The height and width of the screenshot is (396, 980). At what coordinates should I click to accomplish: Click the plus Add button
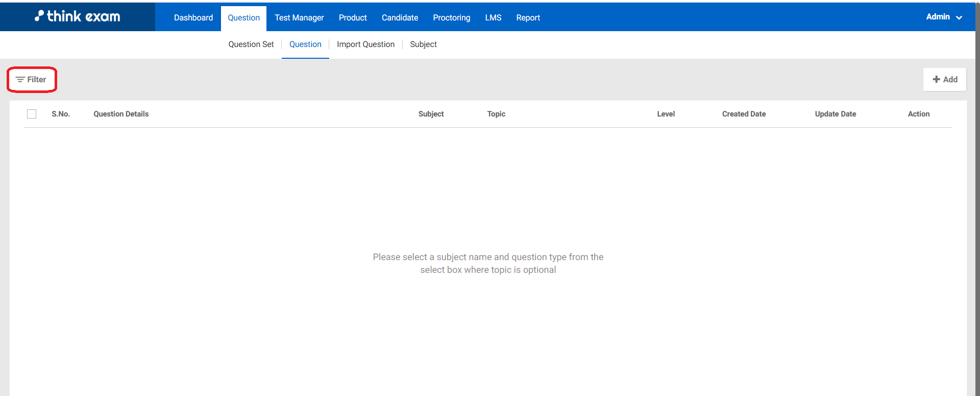coord(944,80)
